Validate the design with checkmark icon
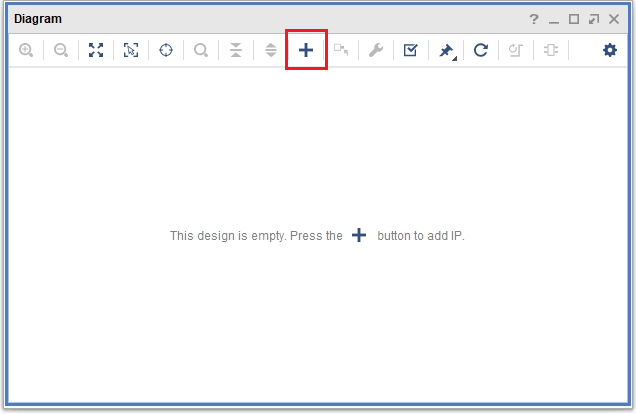 point(410,50)
